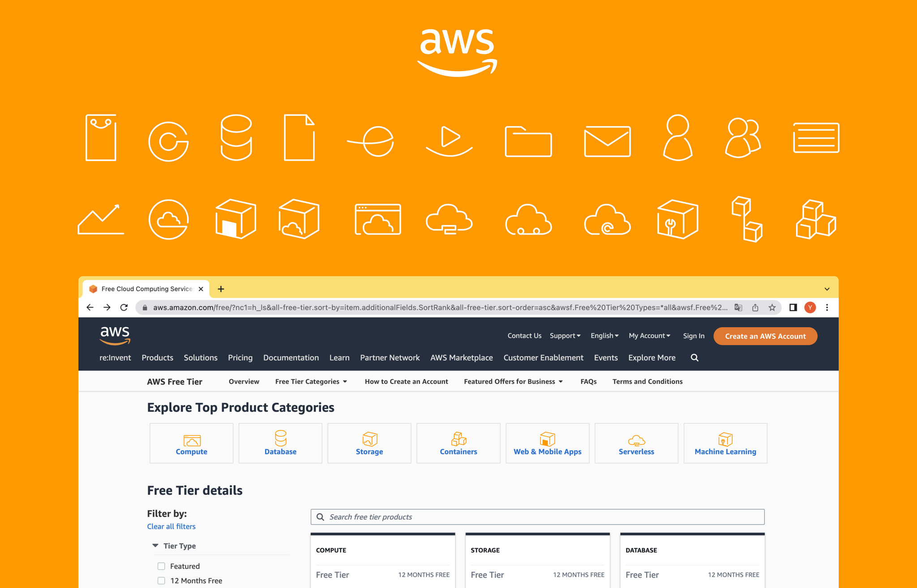
Task: Click the AWS logo in the navigation bar
Action: click(x=115, y=335)
